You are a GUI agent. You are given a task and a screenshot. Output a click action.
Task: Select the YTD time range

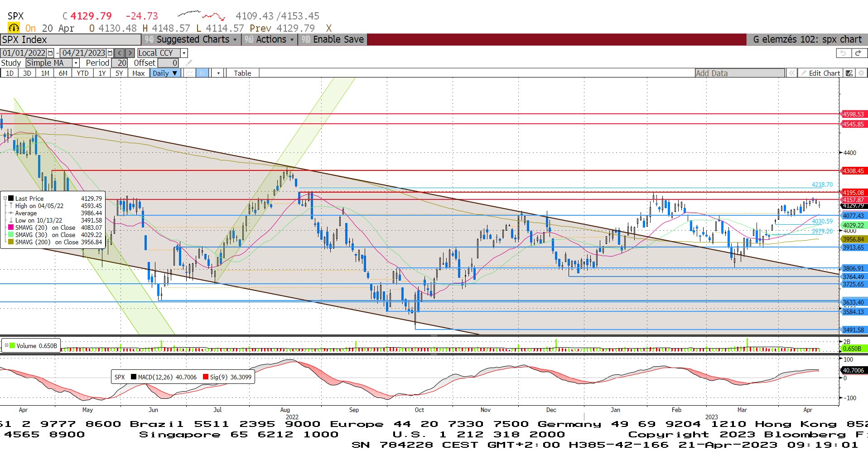pyautogui.click(x=82, y=73)
